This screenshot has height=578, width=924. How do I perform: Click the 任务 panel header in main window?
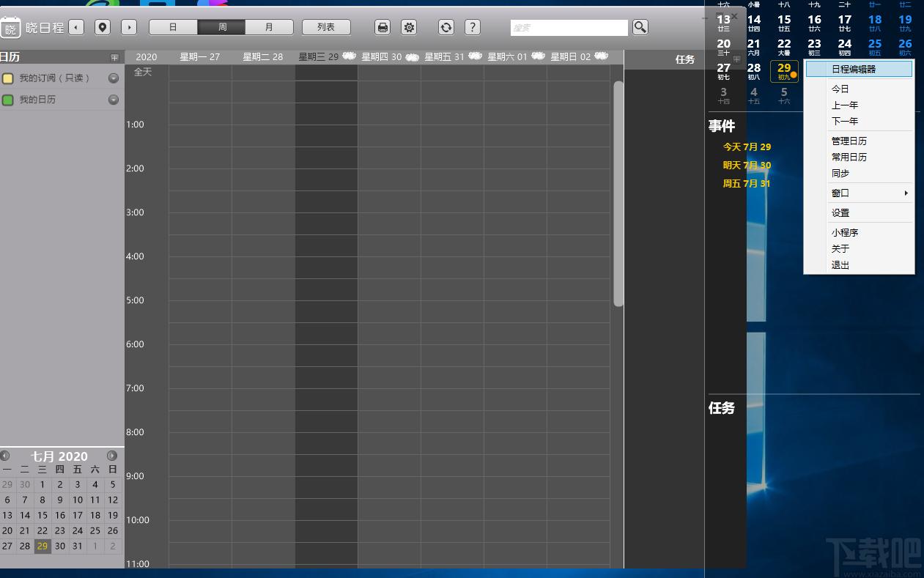[685, 59]
